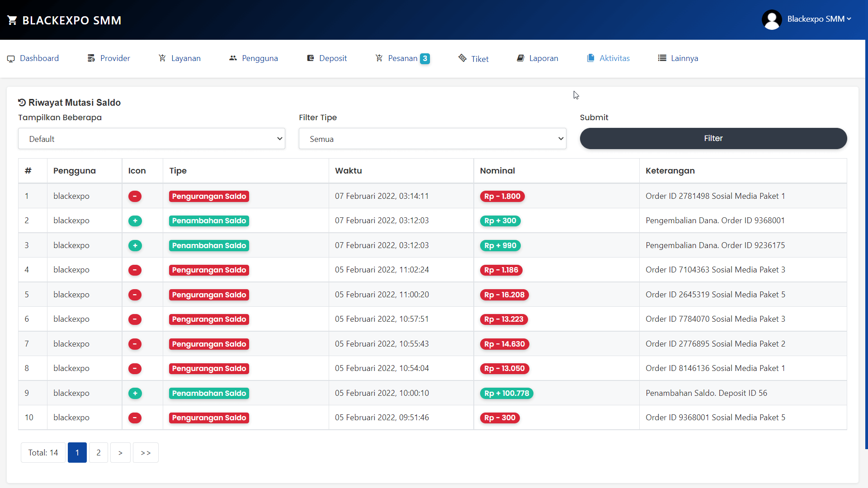Click the last-page >> pagination control

pyautogui.click(x=145, y=452)
